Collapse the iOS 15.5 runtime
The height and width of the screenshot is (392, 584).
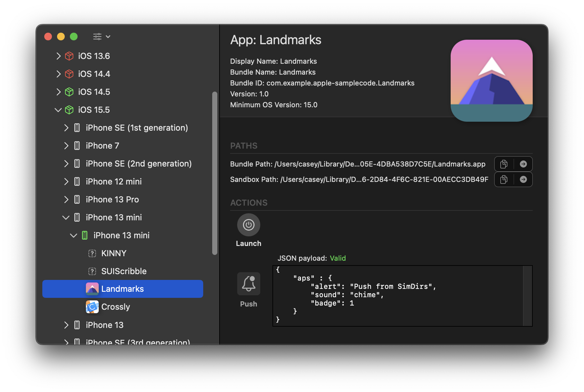click(58, 110)
